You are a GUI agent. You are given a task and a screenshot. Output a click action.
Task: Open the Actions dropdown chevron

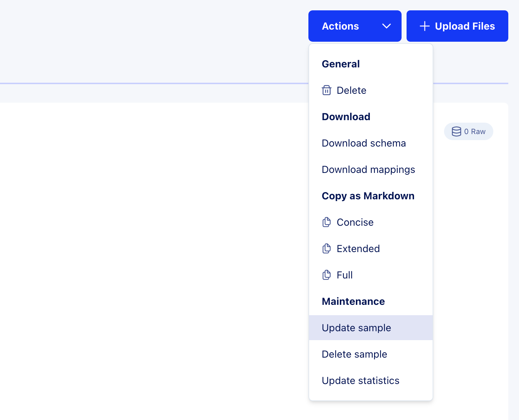(387, 26)
